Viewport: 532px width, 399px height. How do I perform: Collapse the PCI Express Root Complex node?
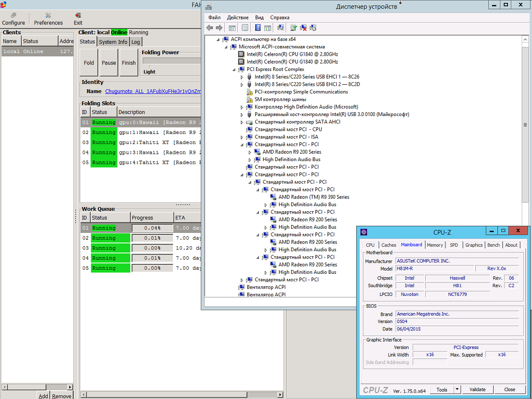(234, 69)
